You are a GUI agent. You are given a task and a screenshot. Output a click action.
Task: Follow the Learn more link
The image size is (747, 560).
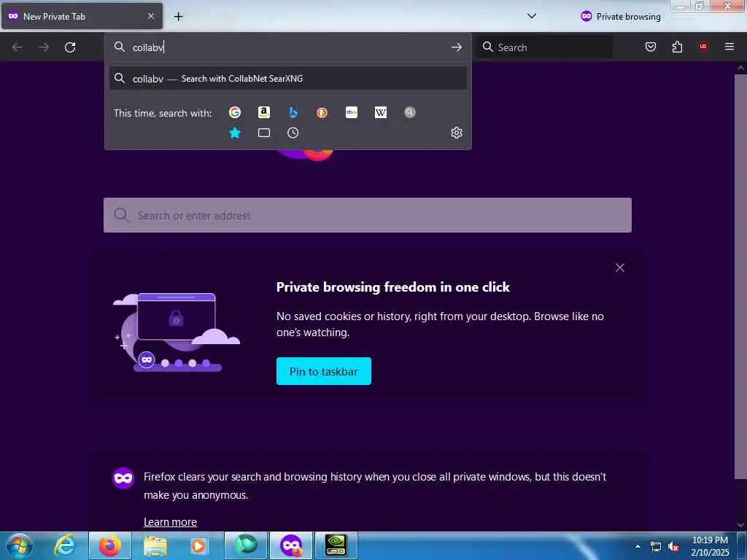point(170,522)
